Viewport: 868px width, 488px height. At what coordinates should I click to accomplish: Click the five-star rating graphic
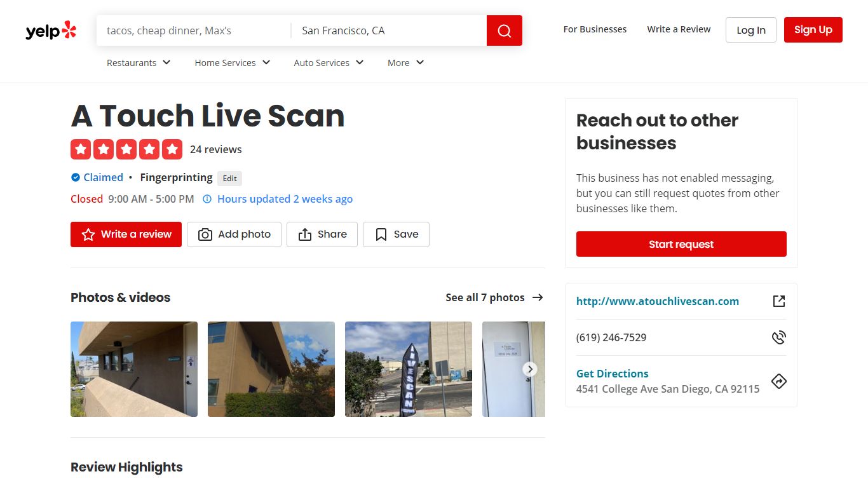click(126, 149)
